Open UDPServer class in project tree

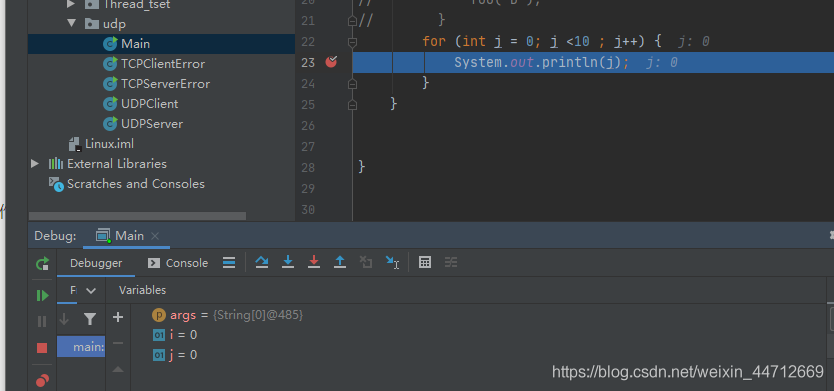click(x=152, y=123)
